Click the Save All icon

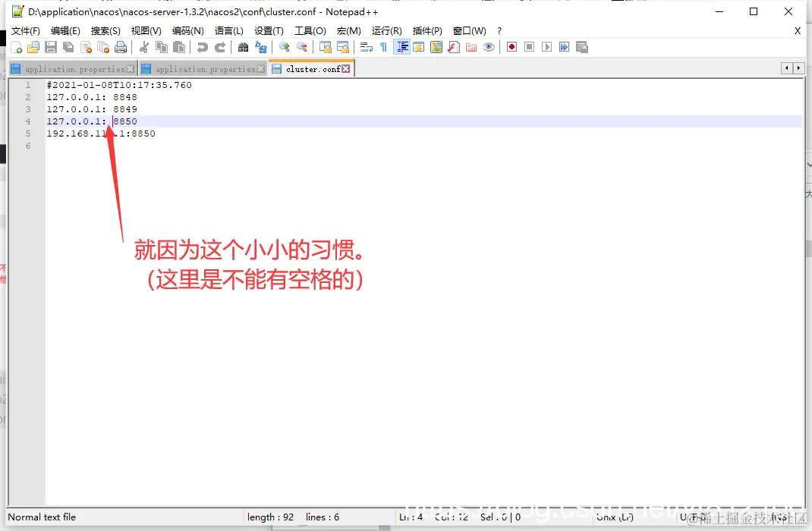click(x=67, y=47)
